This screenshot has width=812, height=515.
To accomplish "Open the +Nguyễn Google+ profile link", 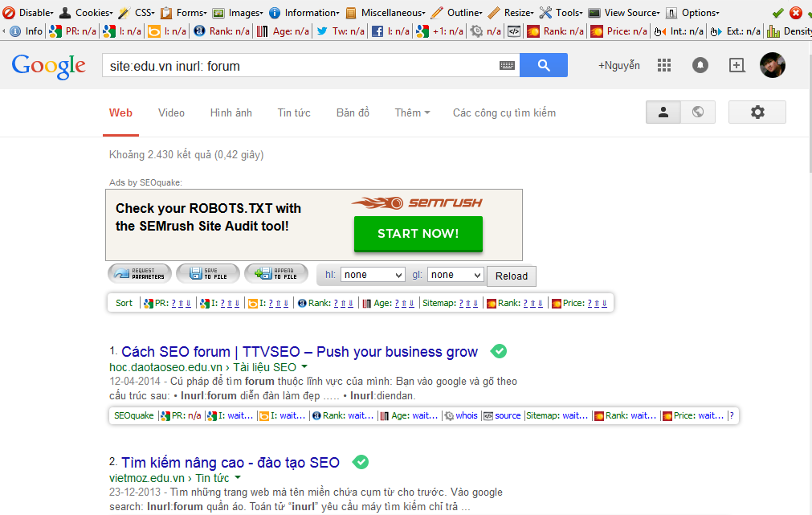I will 619,65.
